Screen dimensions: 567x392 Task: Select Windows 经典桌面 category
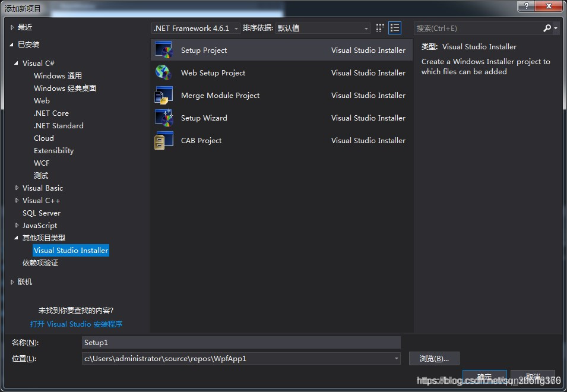tap(65, 88)
